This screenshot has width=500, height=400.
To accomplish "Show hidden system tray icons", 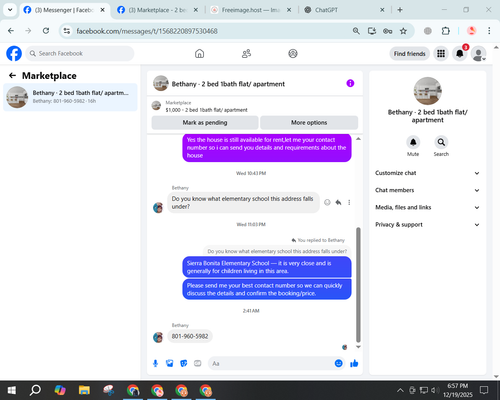I will click(x=400, y=390).
